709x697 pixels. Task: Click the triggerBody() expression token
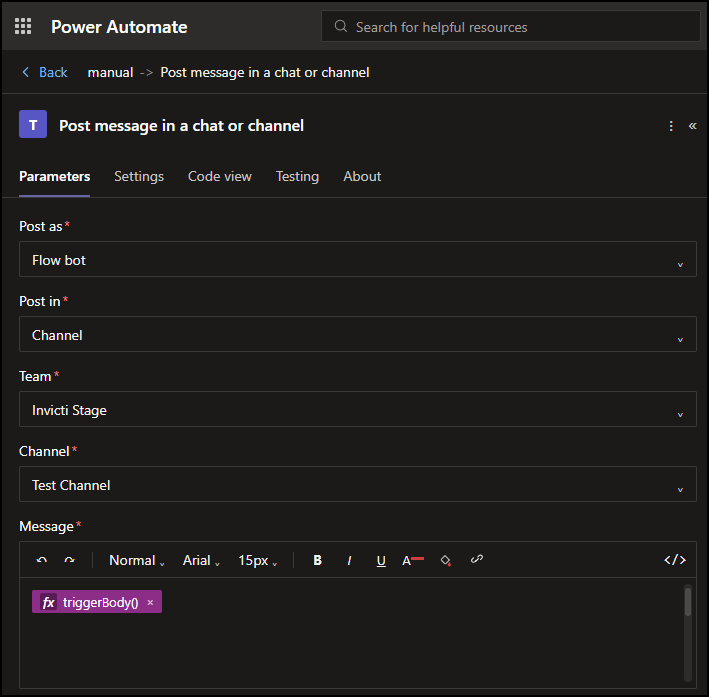97,602
